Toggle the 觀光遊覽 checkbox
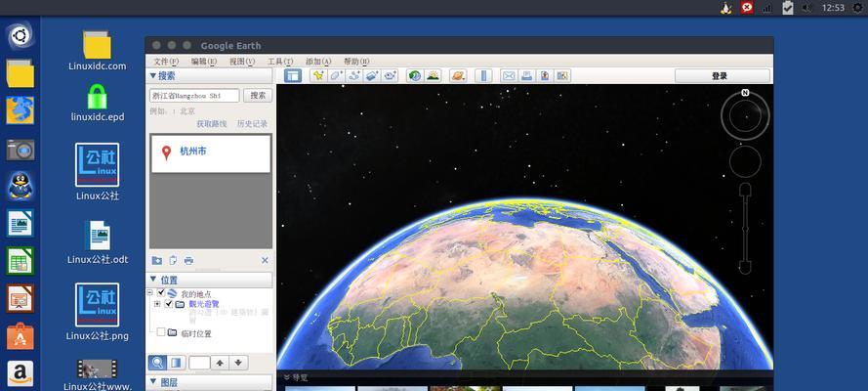Image resolution: width=868 pixels, height=391 pixels. (169, 303)
